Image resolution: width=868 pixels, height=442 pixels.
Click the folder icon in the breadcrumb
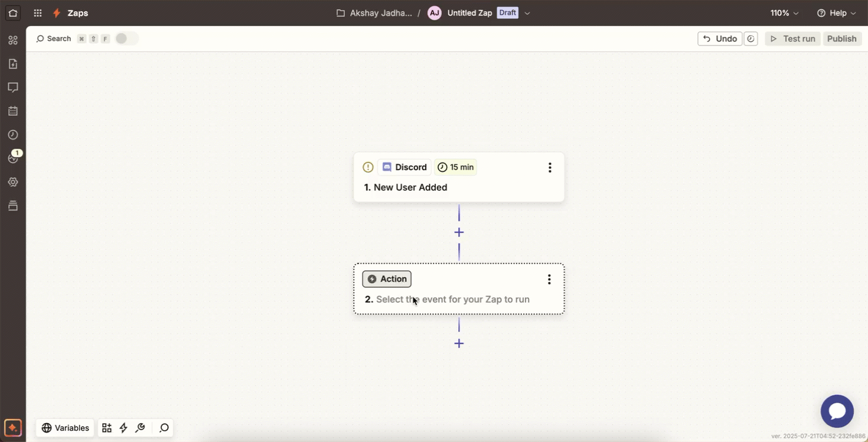pyautogui.click(x=341, y=13)
